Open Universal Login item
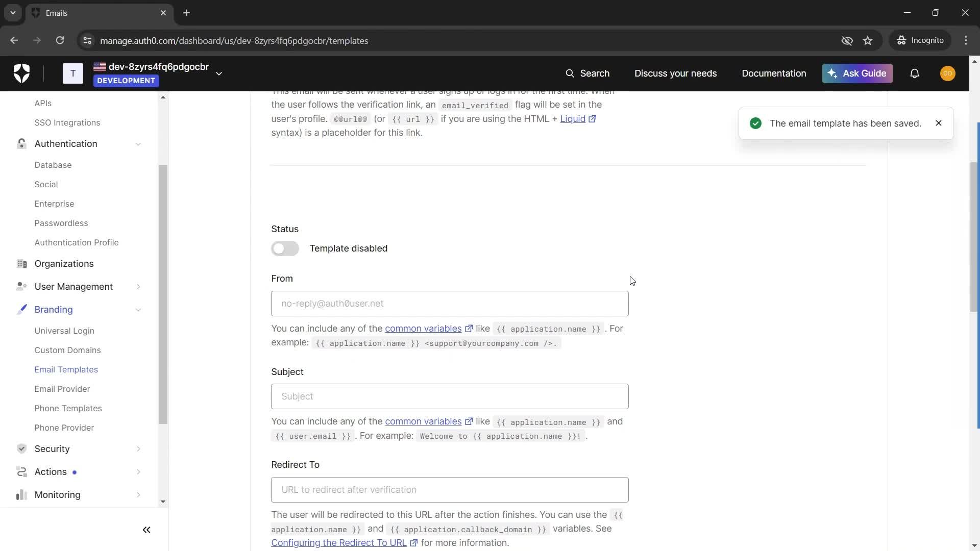The height and width of the screenshot is (551, 980). [x=64, y=331]
